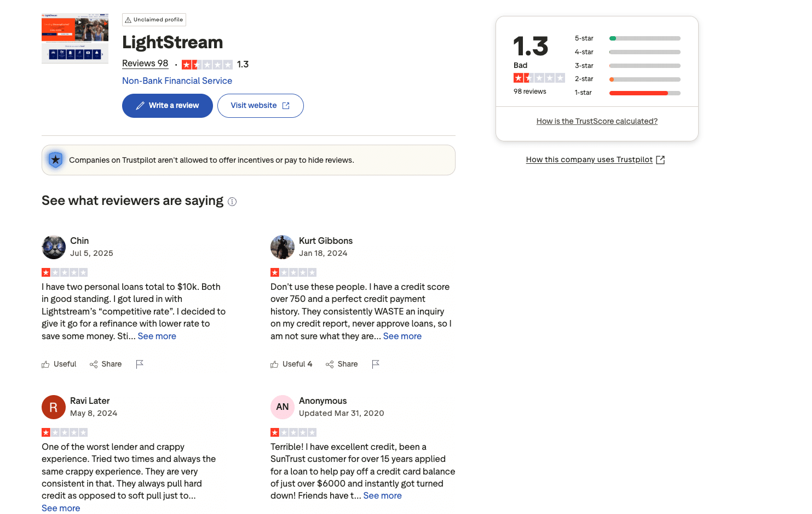Click the Write a review button
The image size is (812, 514).
click(167, 105)
